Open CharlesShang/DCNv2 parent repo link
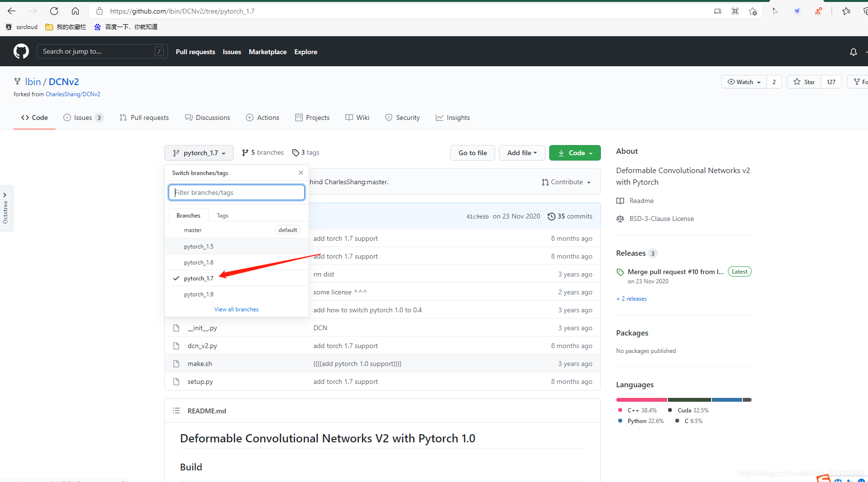The height and width of the screenshot is (482, 868). click(73, 94)
